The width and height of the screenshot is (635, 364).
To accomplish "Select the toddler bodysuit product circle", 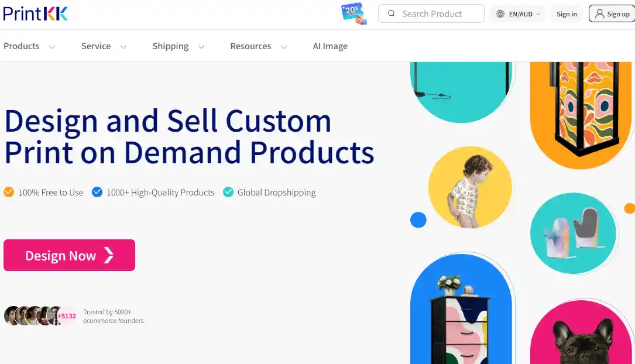I will 470,188.
